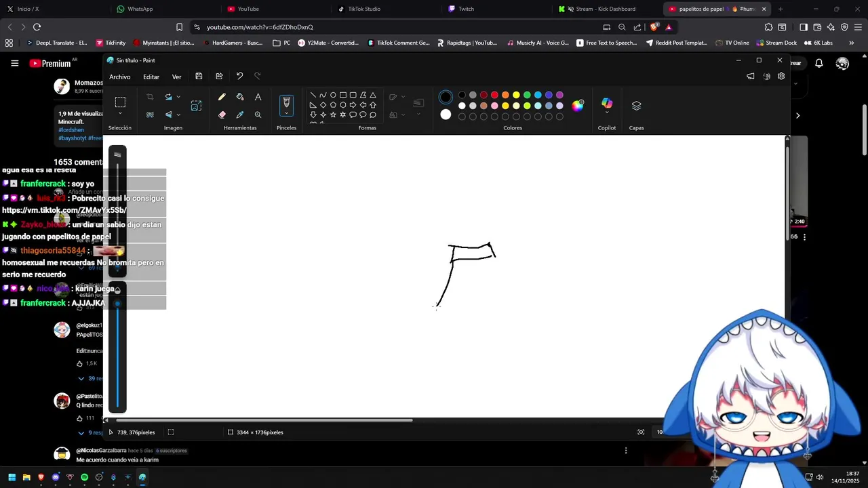Open the Windows Start menu
This screenshot has width=868, height=488.
(x=12, y=477)
